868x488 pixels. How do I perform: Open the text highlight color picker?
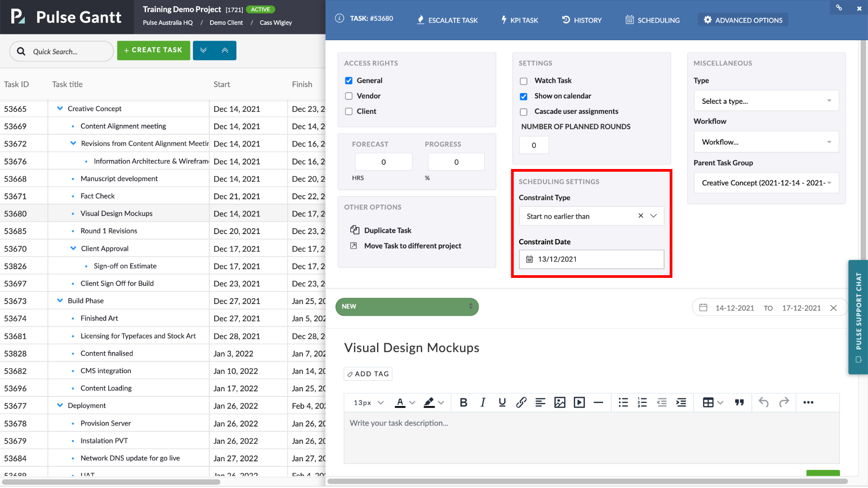441,403
